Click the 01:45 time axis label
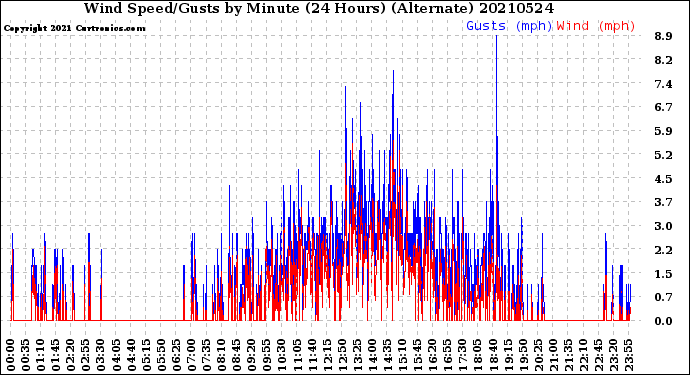Image resolution: width=690 pixels, height=375 pixels. [56, 355]
